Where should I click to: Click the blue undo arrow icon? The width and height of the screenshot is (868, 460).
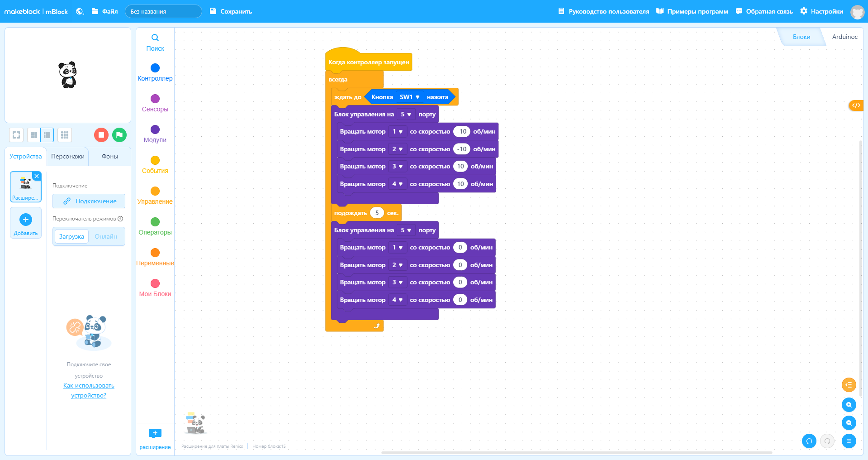(809, 441)
